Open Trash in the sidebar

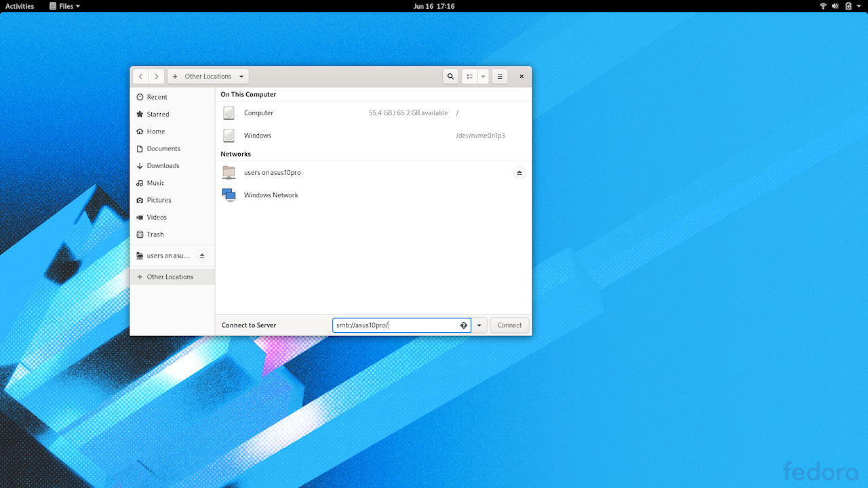click(x=172, y=235)
